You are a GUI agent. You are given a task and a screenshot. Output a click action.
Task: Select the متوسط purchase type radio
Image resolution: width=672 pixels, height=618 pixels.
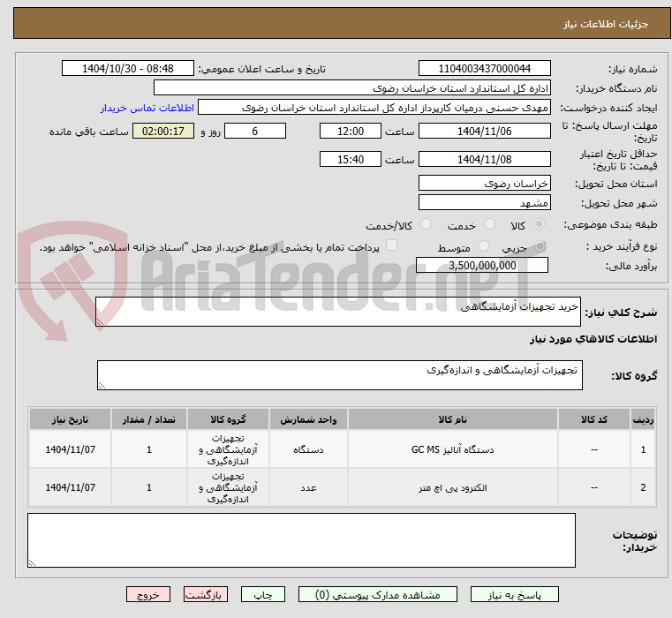click(483, 246)
